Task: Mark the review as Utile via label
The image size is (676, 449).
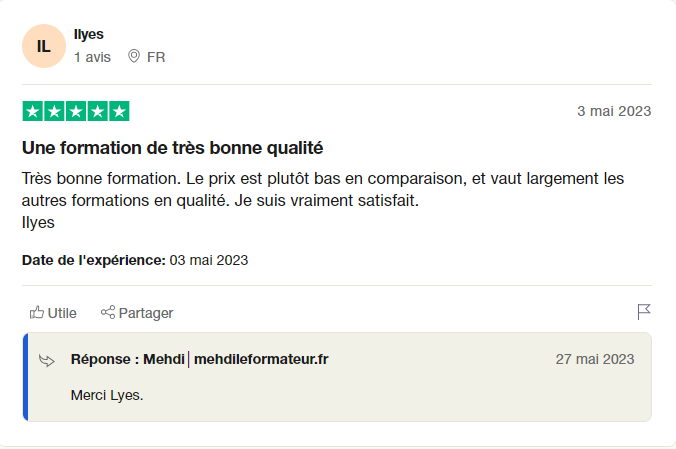Action: [x=62, y=313]
